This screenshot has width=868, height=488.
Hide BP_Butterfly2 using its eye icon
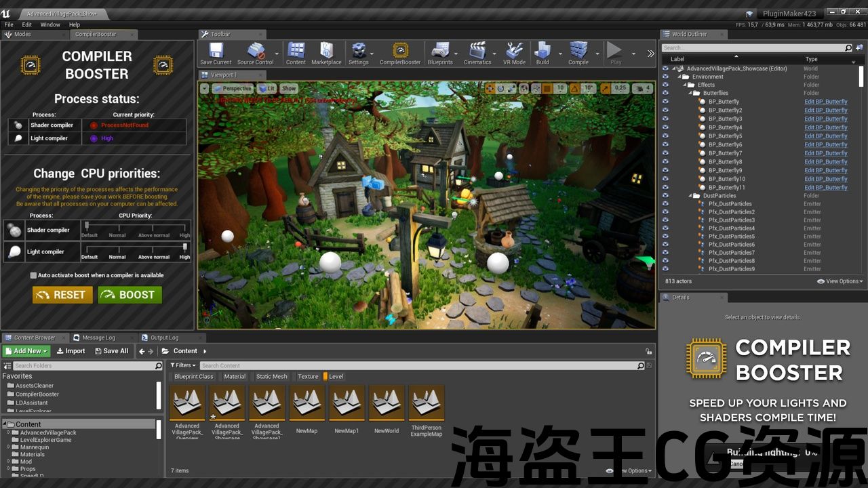click(665, 110)
